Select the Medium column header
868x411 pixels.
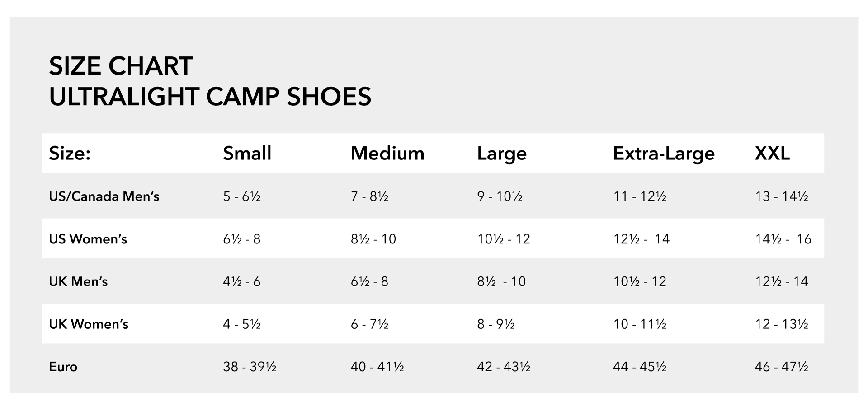387,154
